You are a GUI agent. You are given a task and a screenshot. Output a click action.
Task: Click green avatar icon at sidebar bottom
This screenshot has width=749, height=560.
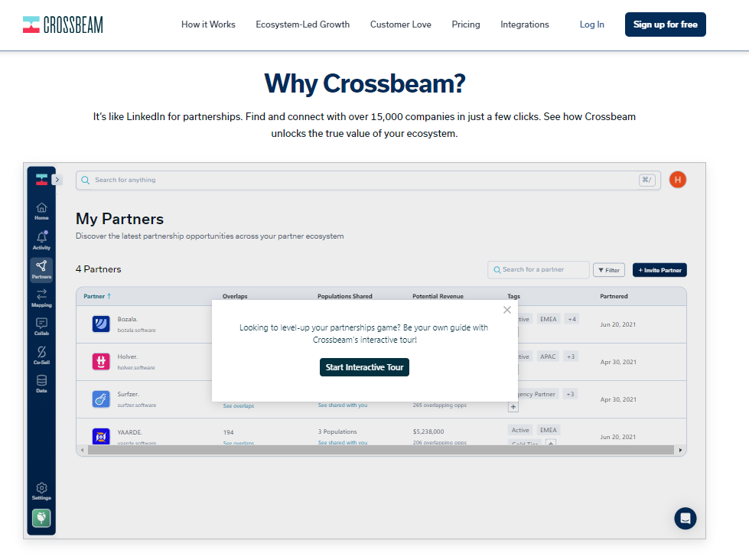(41, 518)
